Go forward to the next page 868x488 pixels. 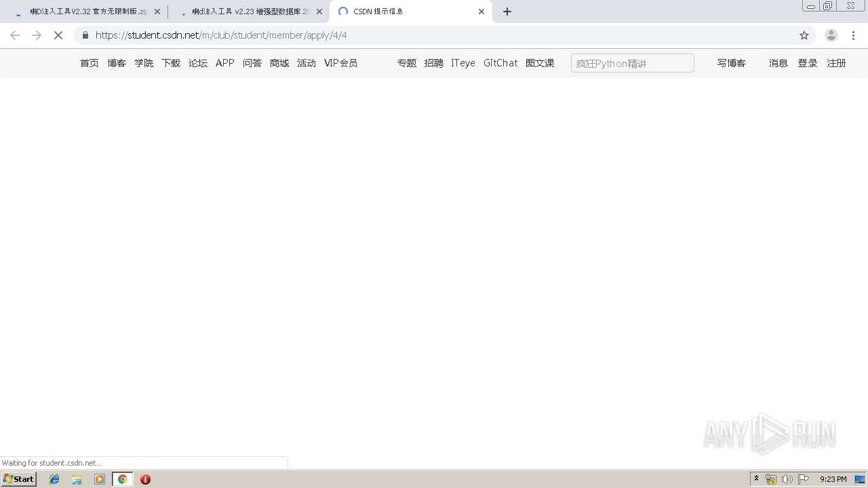(x=37, y=35)
